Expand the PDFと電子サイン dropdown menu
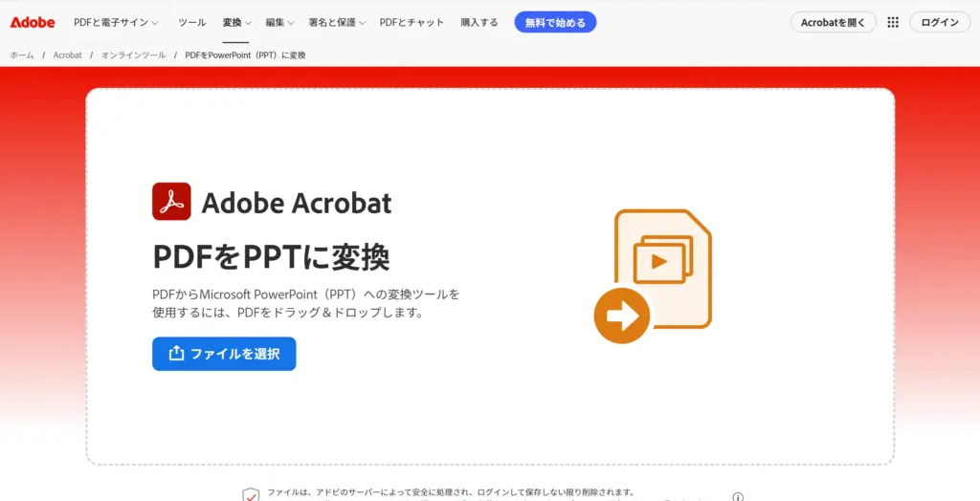 click(116, 23)
